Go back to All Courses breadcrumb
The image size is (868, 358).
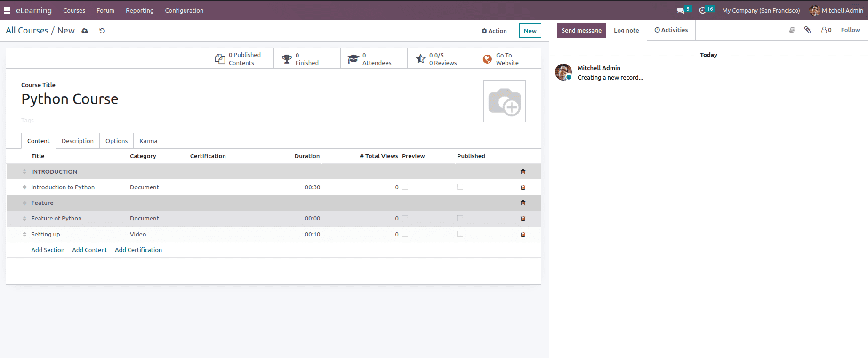tap(27, 31)
